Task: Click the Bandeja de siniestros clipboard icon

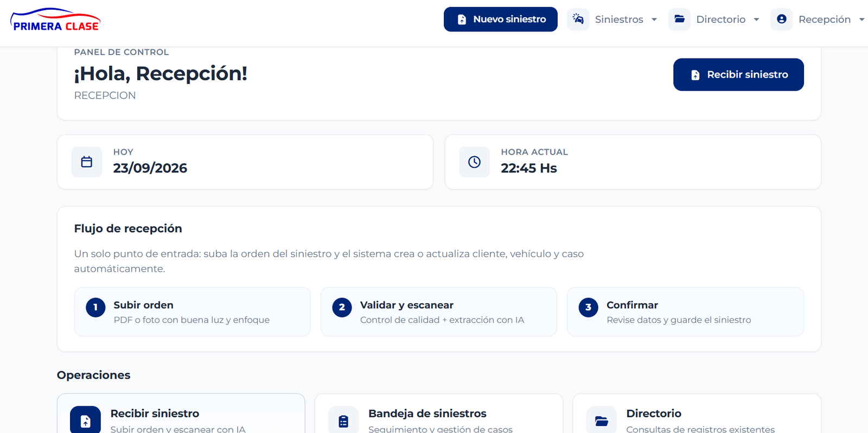Action: click(343, 419)
